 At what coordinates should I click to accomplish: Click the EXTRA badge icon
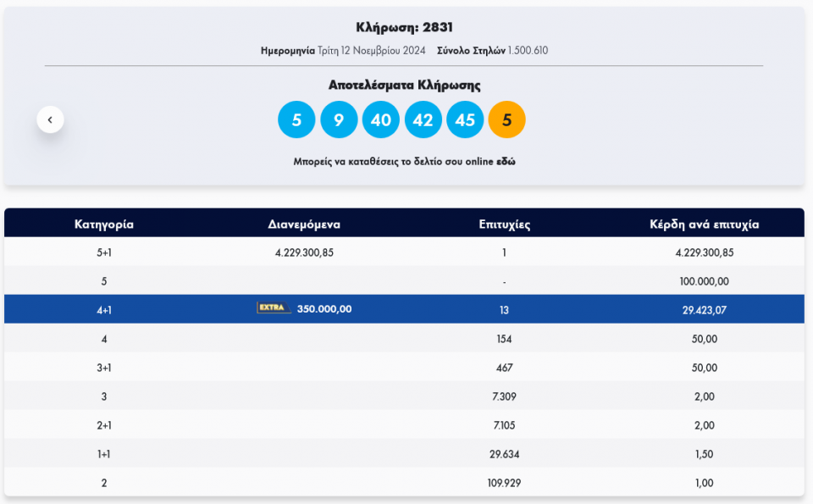(x=274, y=308)
